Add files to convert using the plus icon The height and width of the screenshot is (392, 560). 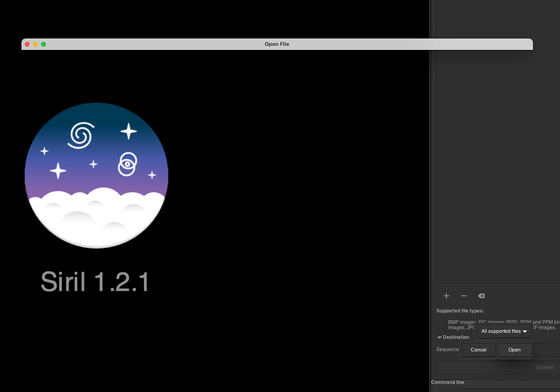[x=446, y=296]
